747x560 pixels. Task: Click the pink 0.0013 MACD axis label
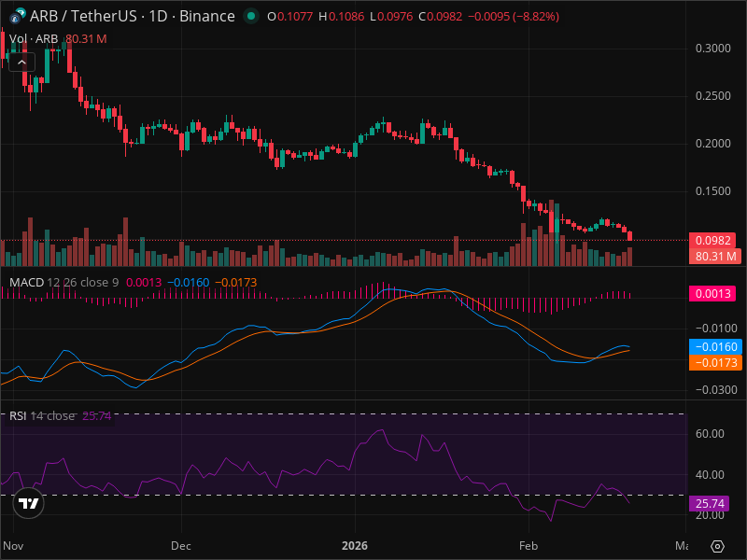[712, 293]
